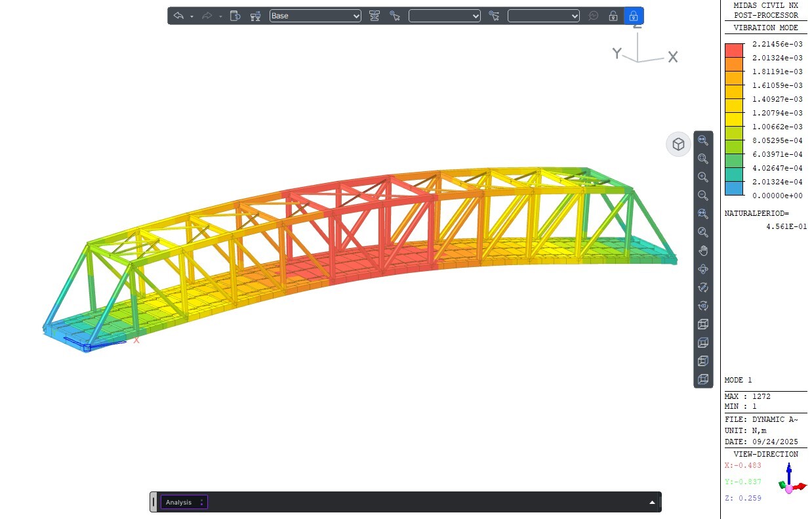
Task: Click the MAX : 1272 entry
Action: pos(747,396)
